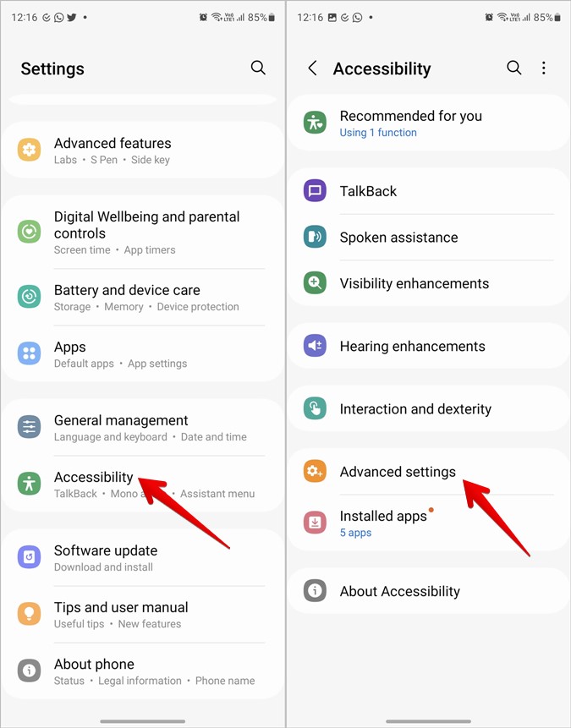Open Interaction and dexterity settings
This screenshot has height=728, width=571.
pyautogui.click(x=428, y=408)
